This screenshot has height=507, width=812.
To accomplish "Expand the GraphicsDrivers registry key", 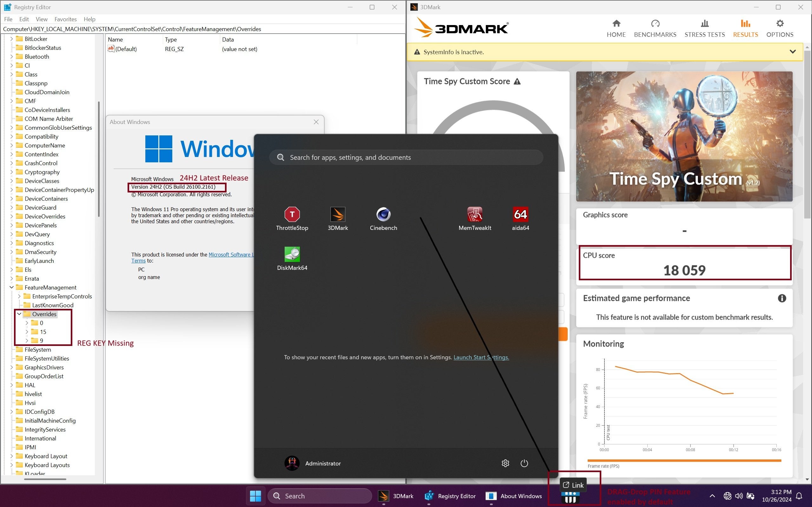I will 11,367.
